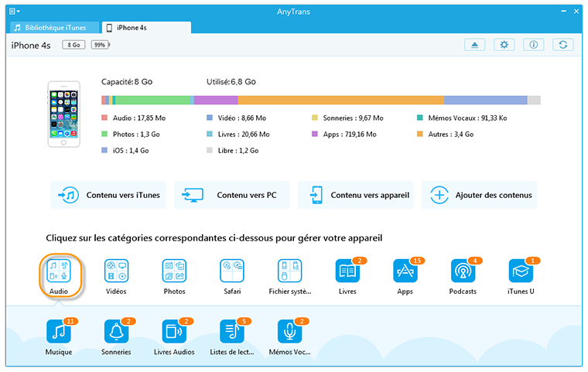
Task: Click the purple Apps segment of storage bar
Action: point(216,100)
